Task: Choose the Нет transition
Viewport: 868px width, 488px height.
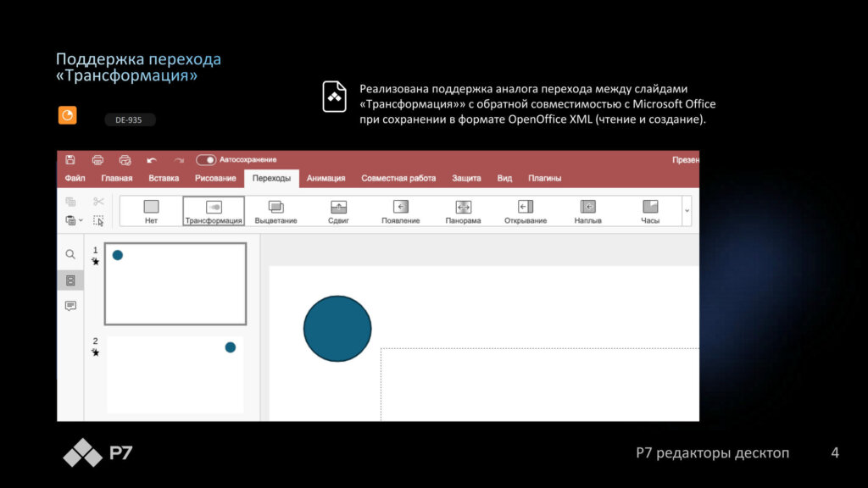Action: [x=151, y=211]
